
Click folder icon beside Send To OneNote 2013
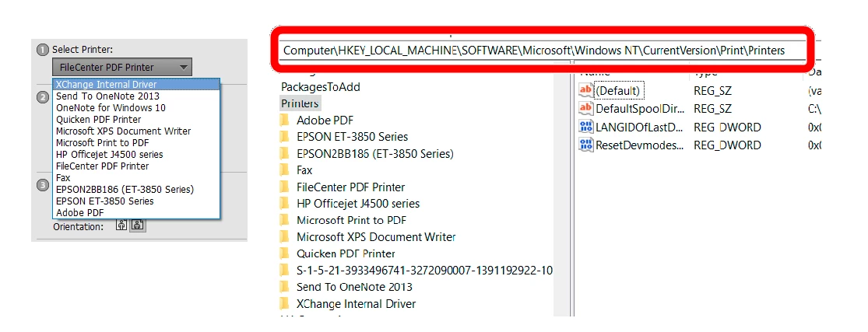(x=285, y=287)
